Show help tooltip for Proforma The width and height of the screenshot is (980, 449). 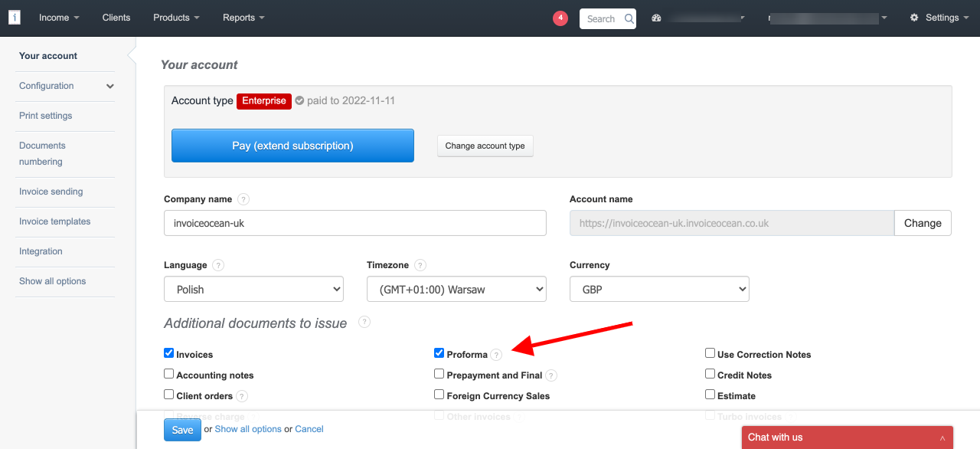497,355
